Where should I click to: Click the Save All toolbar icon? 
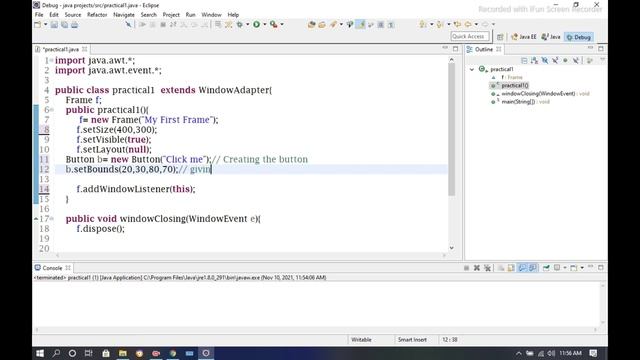pos(64,25)
